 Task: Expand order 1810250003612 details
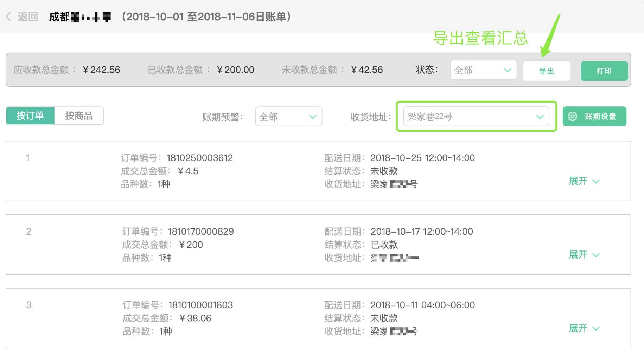[x=584, y=181]
